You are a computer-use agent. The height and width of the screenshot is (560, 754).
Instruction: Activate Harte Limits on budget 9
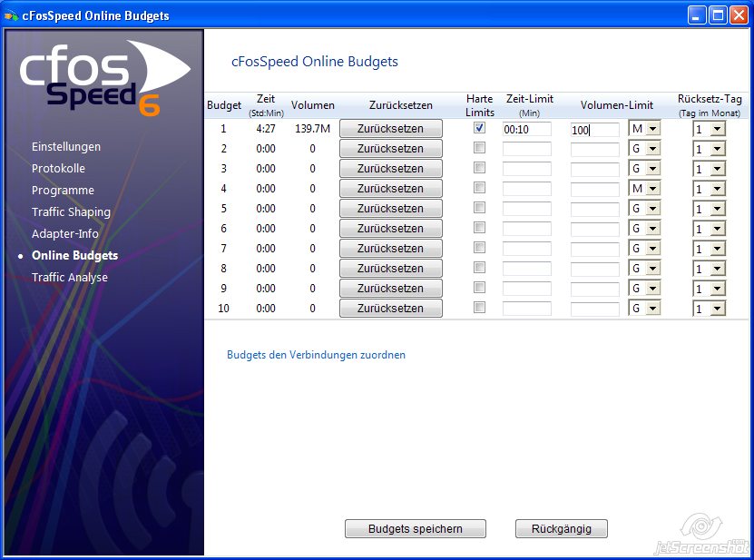(479, 288)
